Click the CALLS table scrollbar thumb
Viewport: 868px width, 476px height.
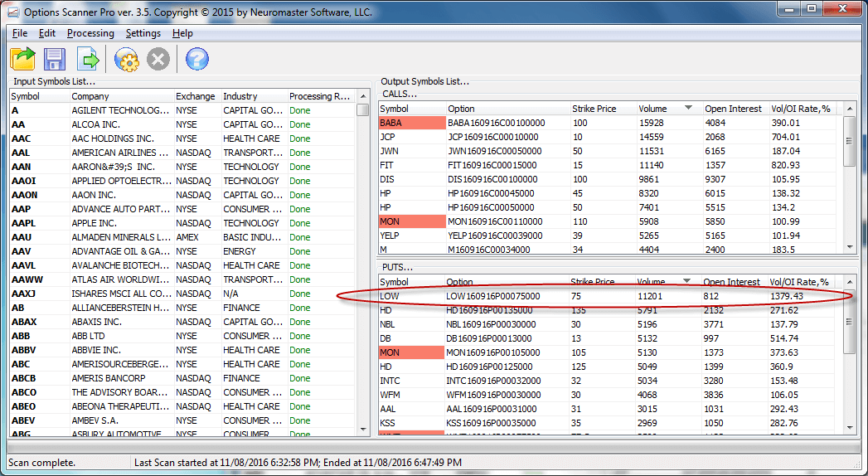pyautogui.click(x=850, y=141)
